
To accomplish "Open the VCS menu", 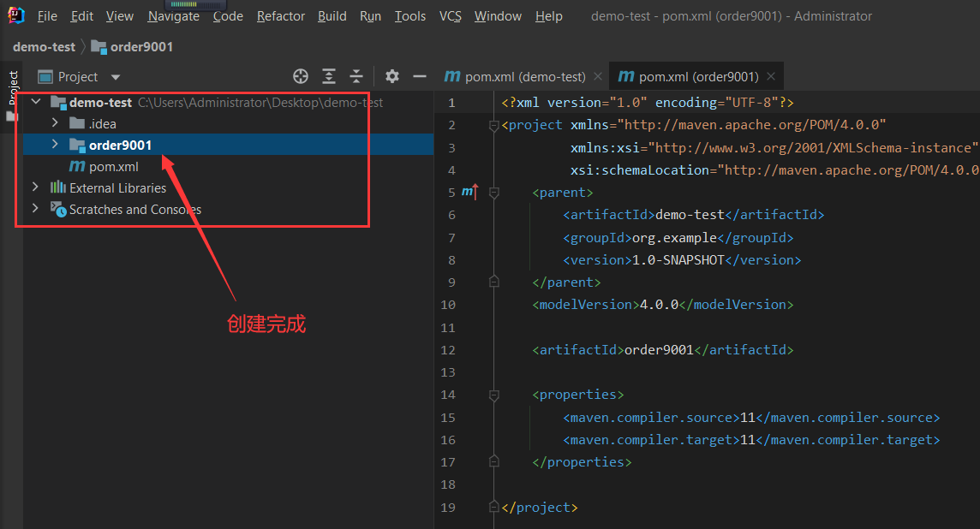I will [450, 16].
